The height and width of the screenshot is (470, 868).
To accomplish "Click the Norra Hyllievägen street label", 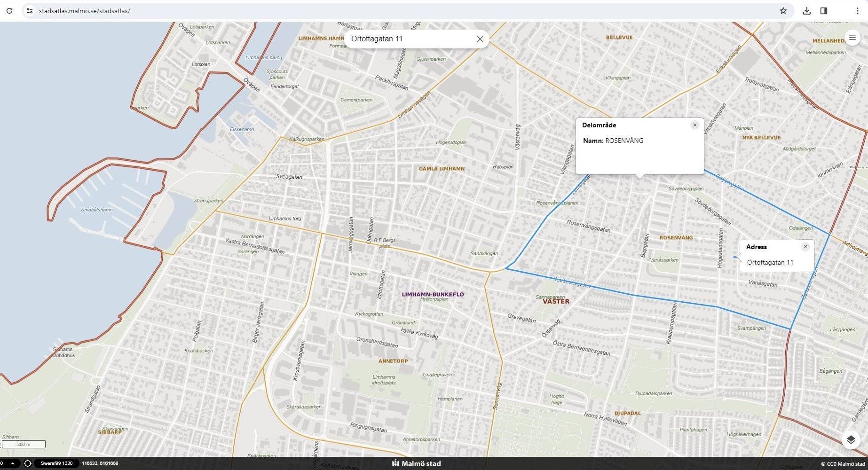I will point(605,419).
